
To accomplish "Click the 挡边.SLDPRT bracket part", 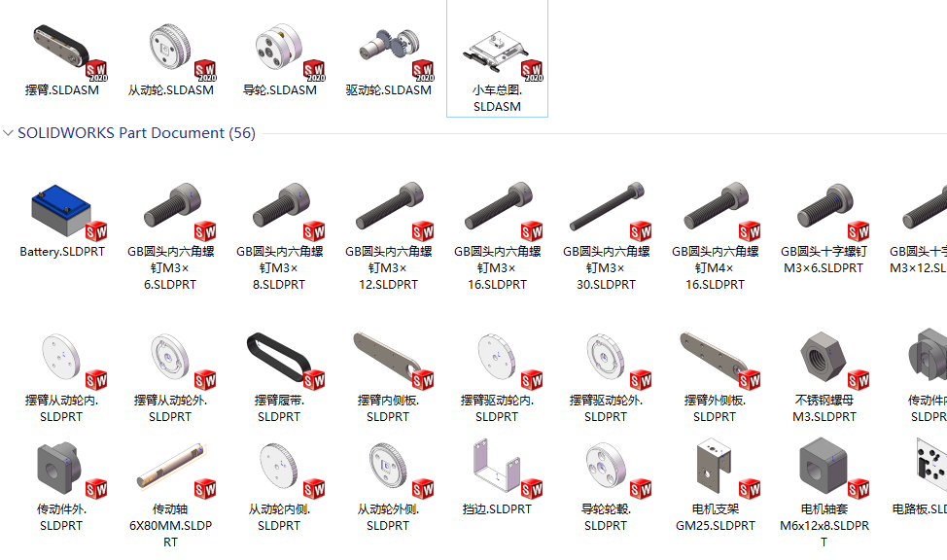I will (497, 469).
